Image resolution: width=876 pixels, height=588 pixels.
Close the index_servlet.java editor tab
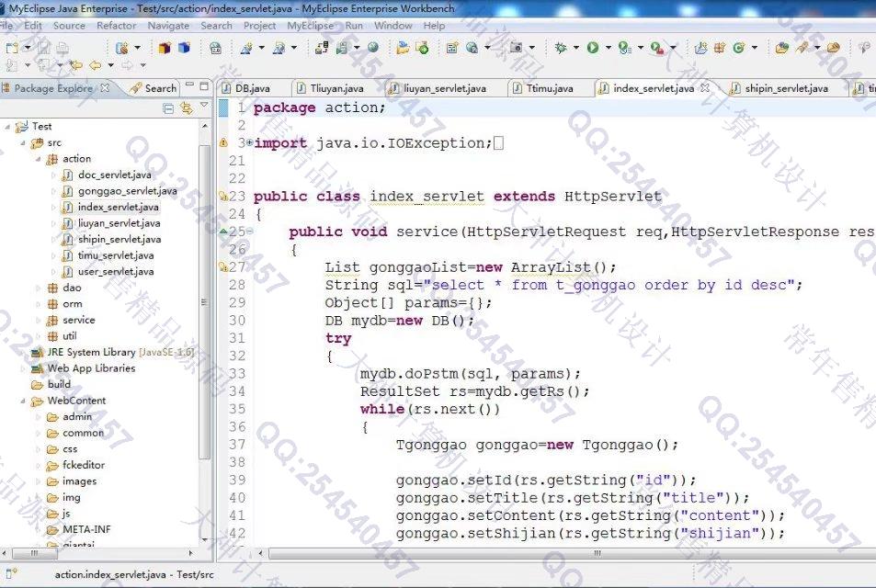[704, 87]
